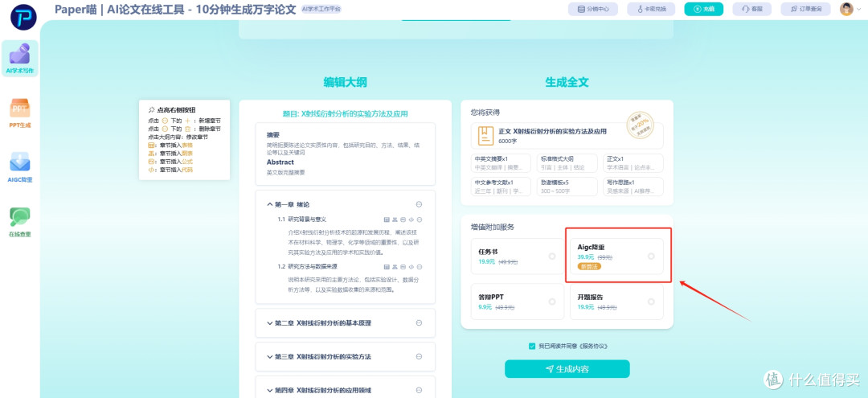Click section 1.1 description paragraph

click(x=354, y=241)
